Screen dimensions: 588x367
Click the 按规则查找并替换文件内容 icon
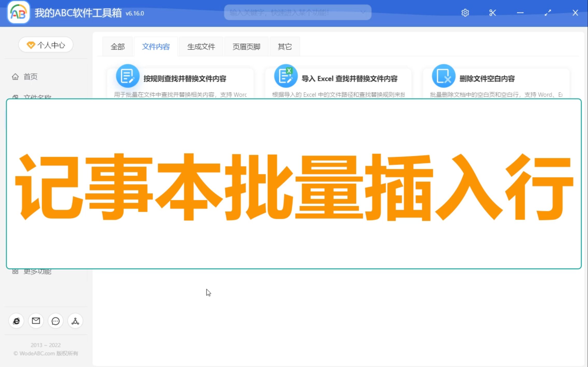coord(127,76)
